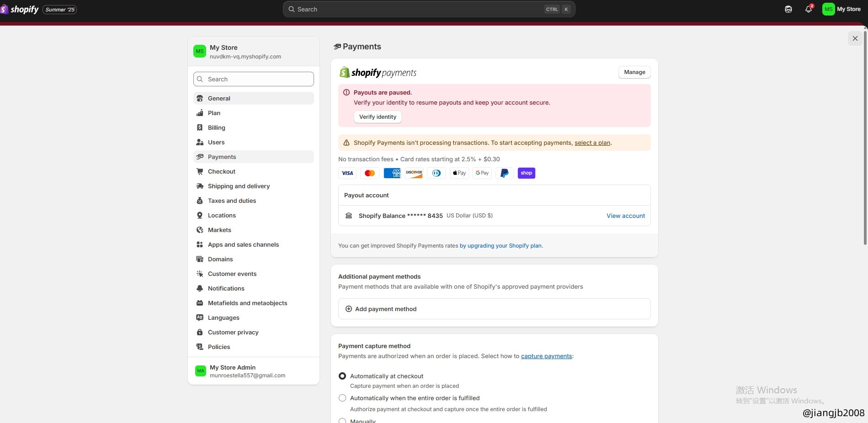Select capture when entire order is fulfilled

pyautogui.click(x=342, y=398)
